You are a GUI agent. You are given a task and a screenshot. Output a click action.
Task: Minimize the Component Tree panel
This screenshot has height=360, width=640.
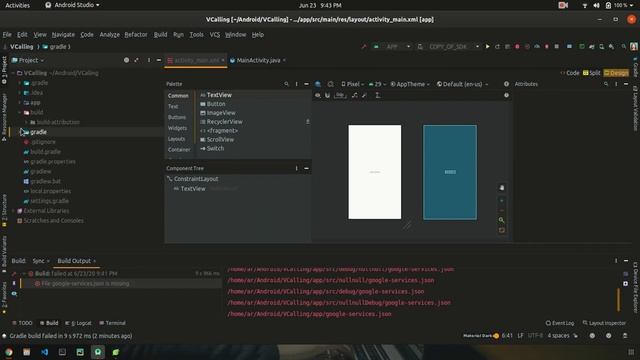coord(307,168)
